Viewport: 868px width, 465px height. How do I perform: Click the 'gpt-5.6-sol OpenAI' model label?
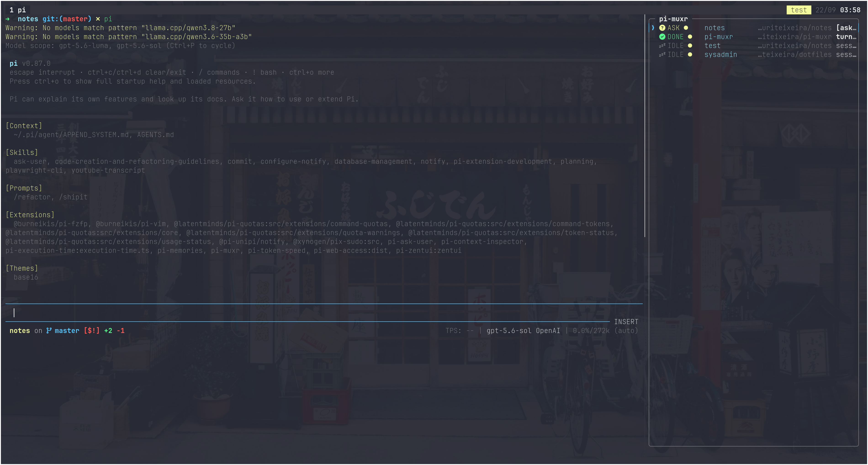pos(523,330)
